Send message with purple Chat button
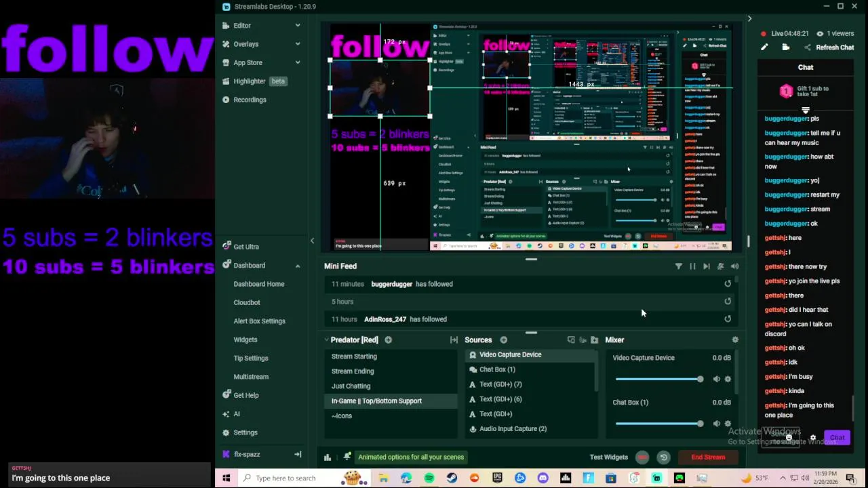 [837, 438]
